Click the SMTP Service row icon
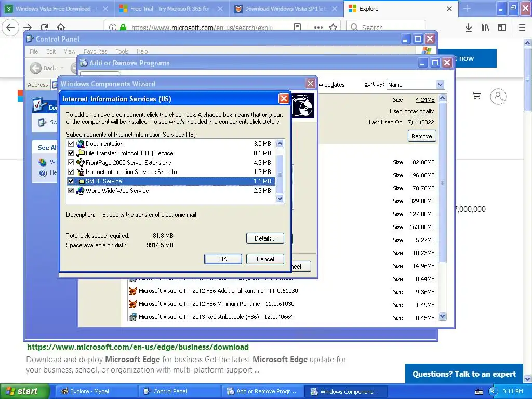 coord(81,181)
